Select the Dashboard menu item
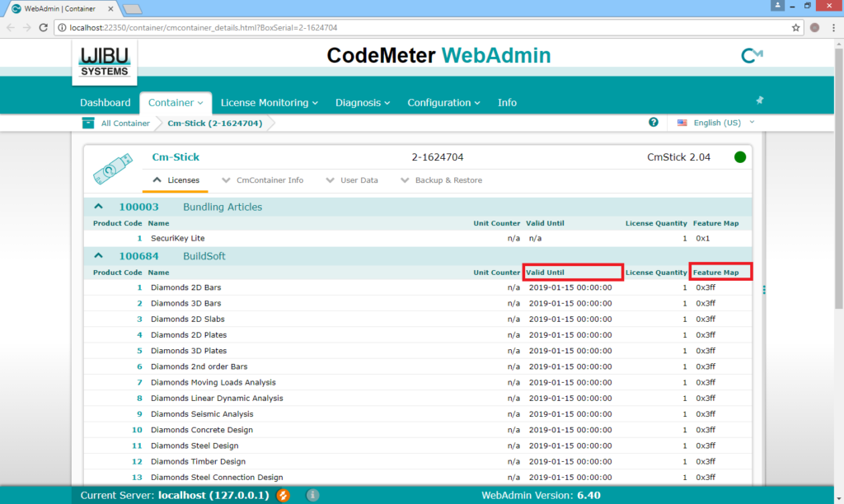Screen dimensions: 844x504 click(105, 102)
